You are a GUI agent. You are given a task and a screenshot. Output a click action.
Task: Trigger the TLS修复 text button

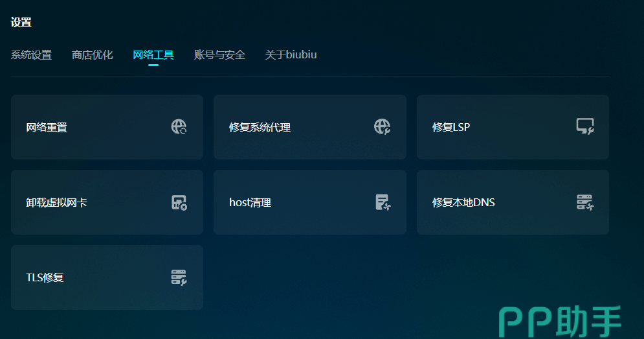[45, 278]
